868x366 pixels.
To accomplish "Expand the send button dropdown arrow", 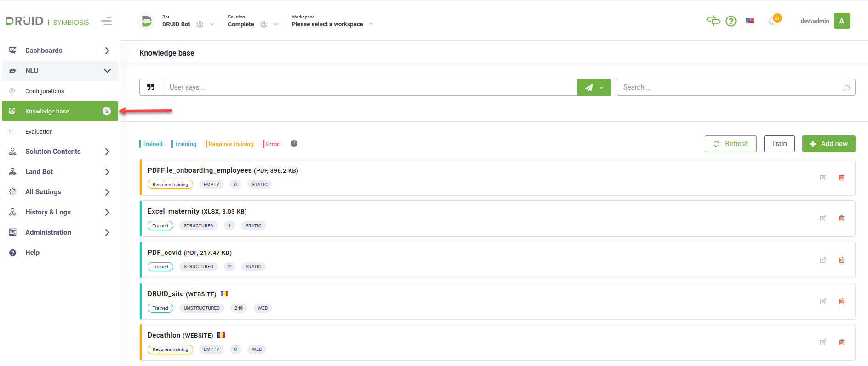I will pos(601,88).
